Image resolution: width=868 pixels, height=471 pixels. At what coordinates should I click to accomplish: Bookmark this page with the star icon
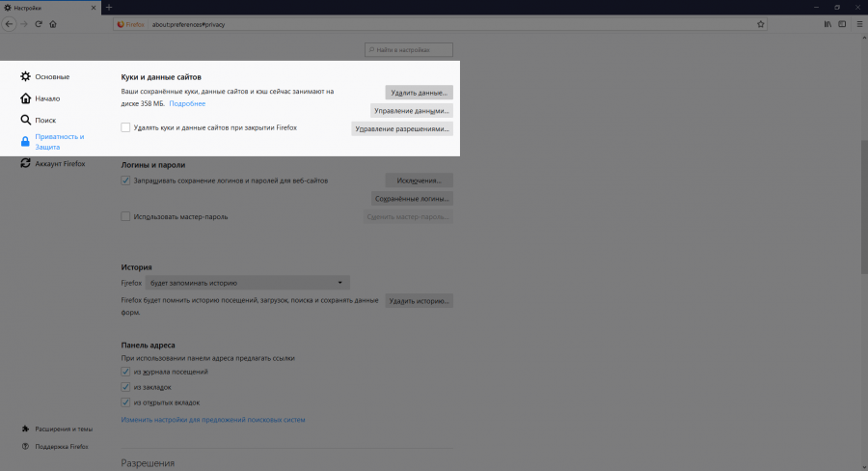(761, 24)
